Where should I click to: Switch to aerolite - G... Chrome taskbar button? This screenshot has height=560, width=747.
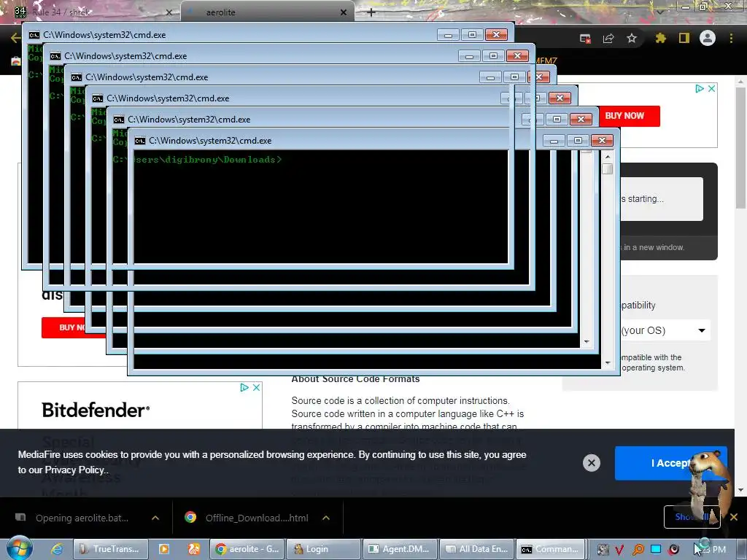point(247,549)
